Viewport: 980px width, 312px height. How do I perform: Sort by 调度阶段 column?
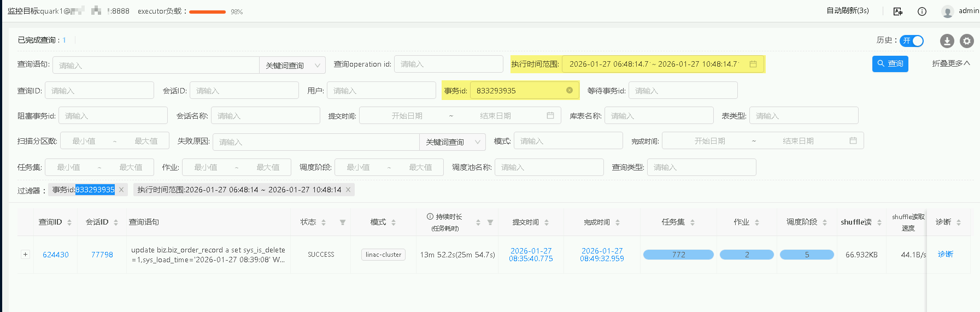[825, 222]
